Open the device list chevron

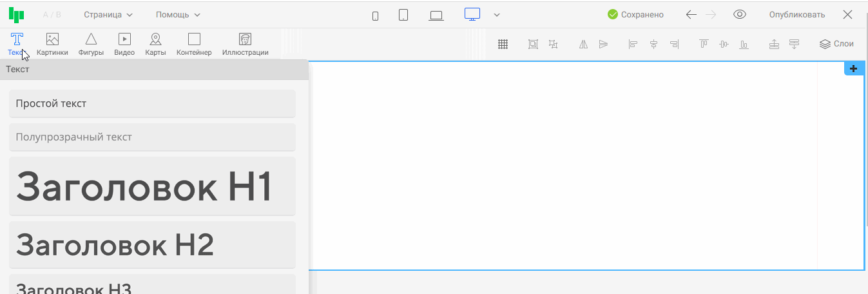(x=497, y=15)
